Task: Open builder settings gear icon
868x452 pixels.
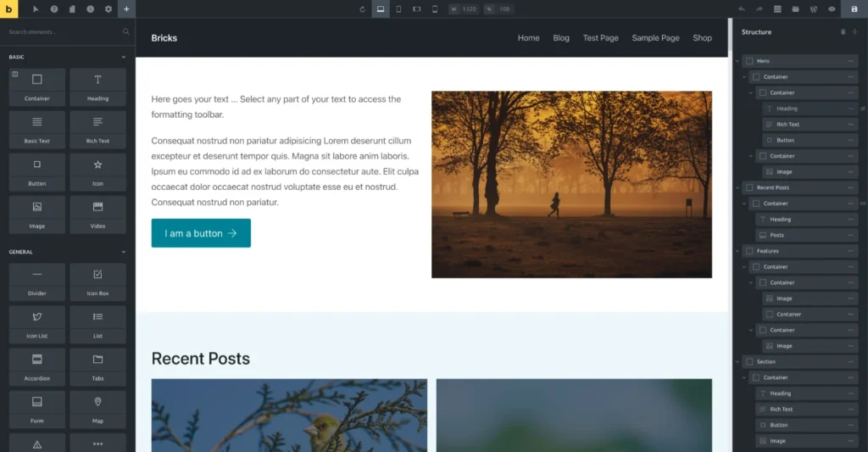Action: [x=108, y=9]
